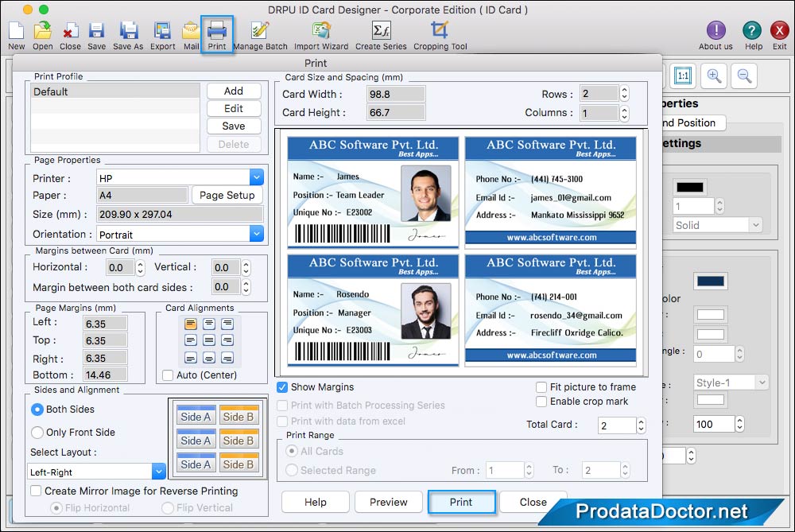
Task: Open the Select Layout Left-Right dropdown
Action: click(97, 472)
